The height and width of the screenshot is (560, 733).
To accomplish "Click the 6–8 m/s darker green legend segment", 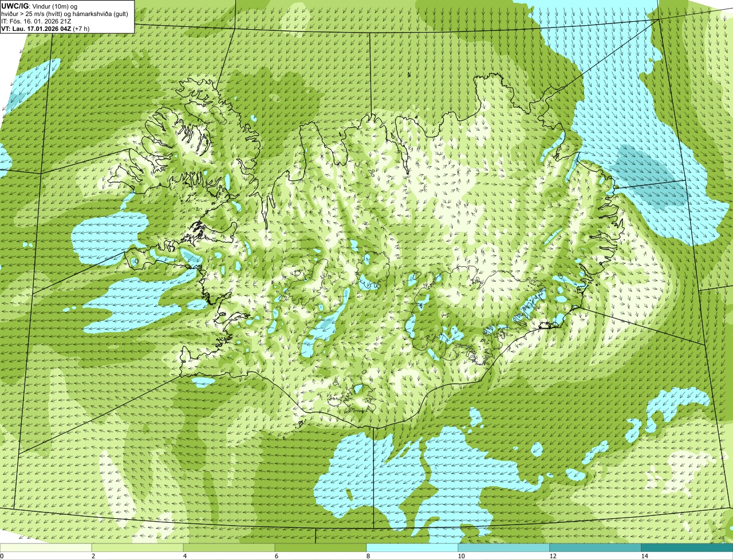I will (321, 547).
